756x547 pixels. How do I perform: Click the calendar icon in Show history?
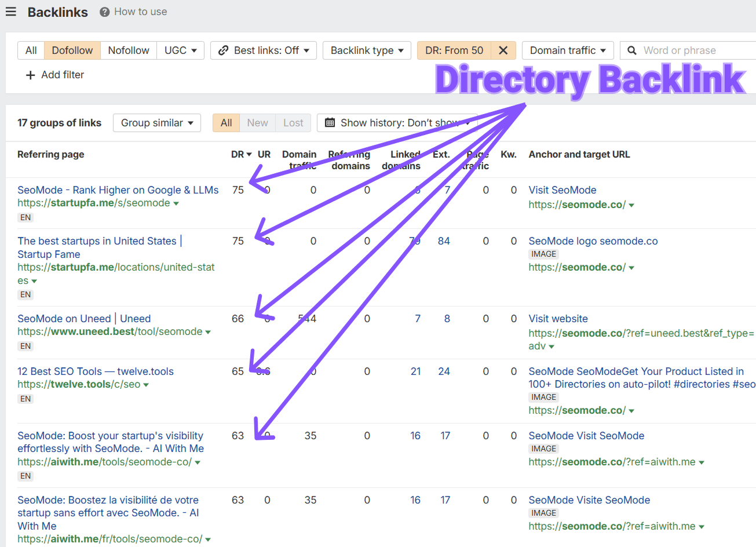(x=330, y=123)
